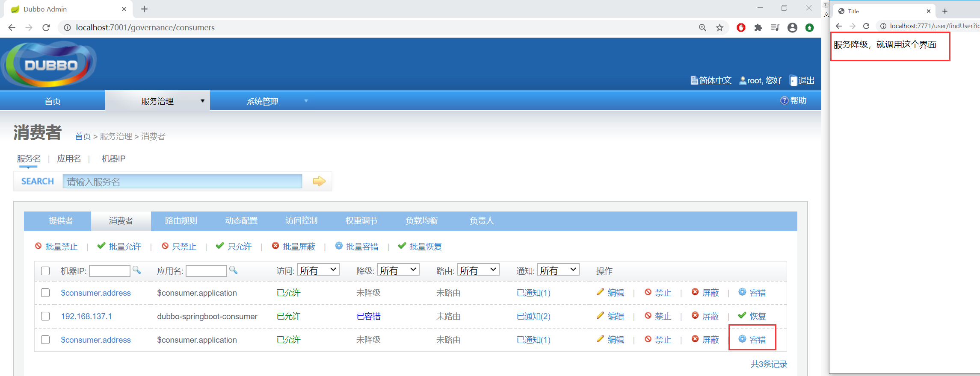Viewport: 980px width, 376px height.
Task: Expand the 服务治理 menu
Action: 157,101
